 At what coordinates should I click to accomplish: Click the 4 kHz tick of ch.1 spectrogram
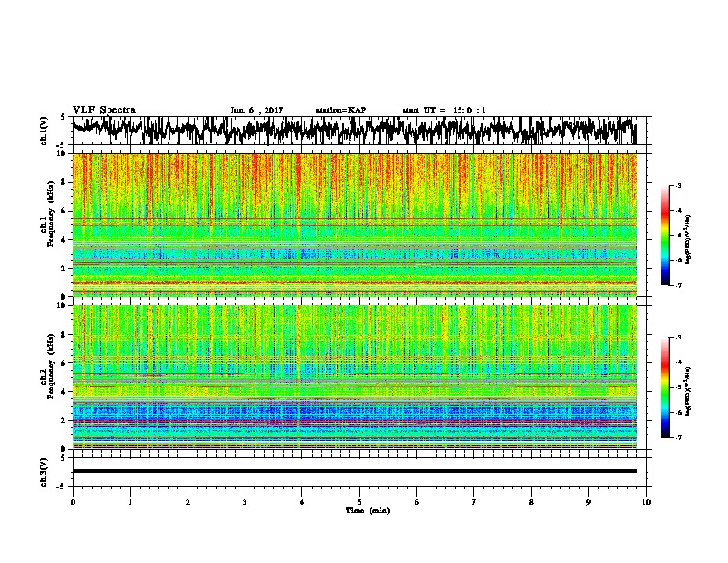click(64, 240)
